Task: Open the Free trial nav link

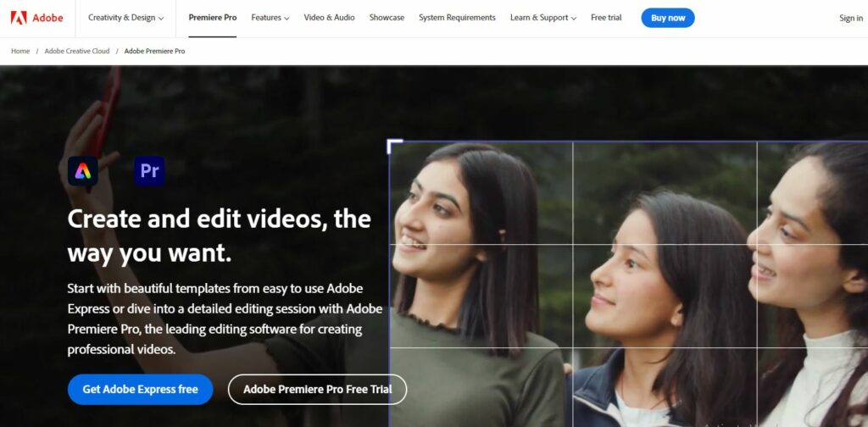Action: tap(606, 18)
